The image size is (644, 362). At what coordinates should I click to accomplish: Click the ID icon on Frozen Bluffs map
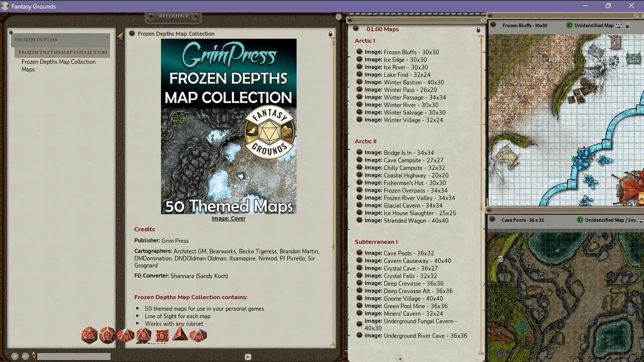570,25
